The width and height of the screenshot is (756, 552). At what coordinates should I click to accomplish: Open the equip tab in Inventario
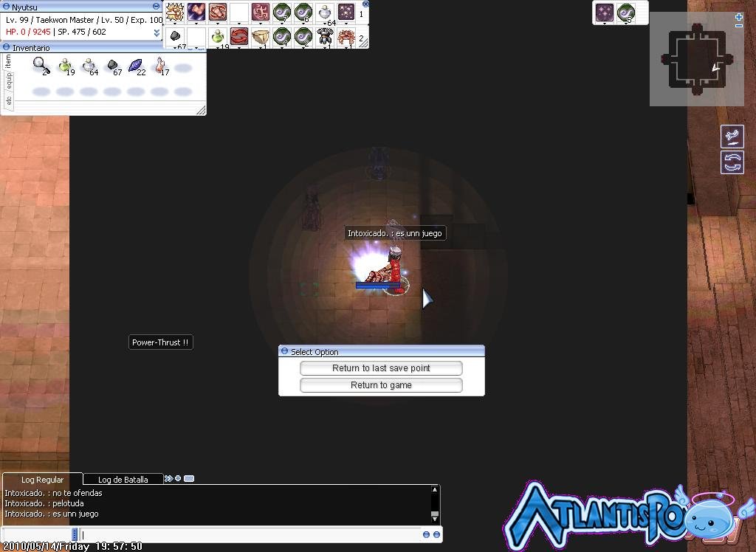pos(8,80)
